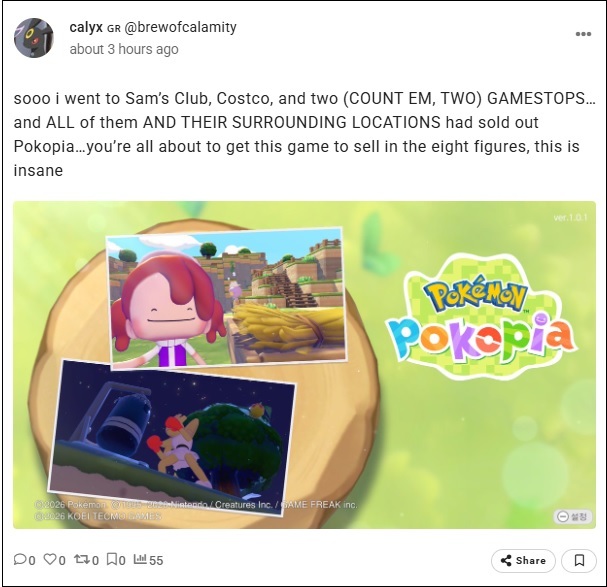Click the ver.1.0.1 version label
607x587 pixels.
pos(570,218)
